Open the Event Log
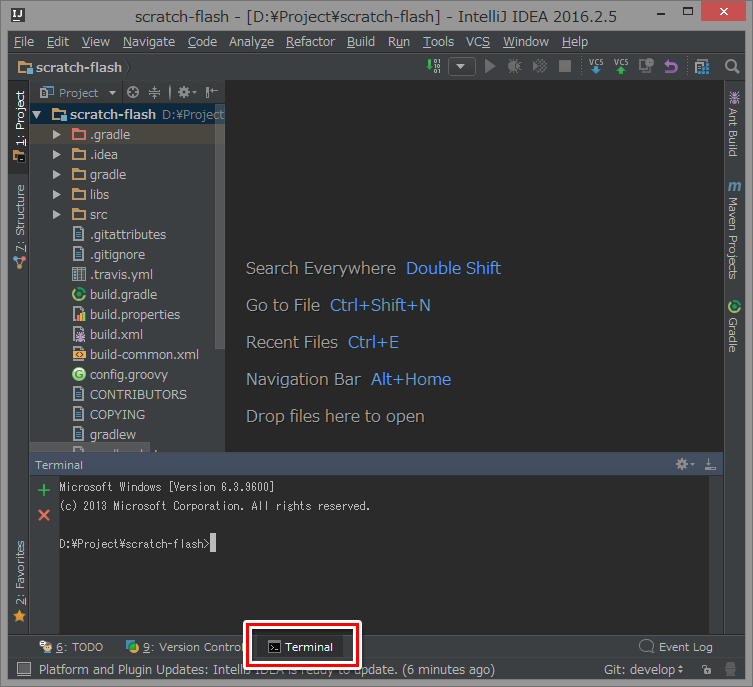Screen dimensions: 753x687 pyautogui.click(x=676, y=647)
